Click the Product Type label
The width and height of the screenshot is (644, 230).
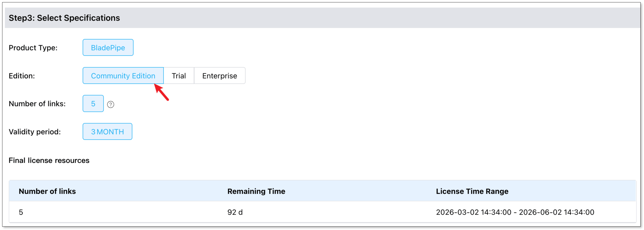pyautogui.click(x=33, y=48)
